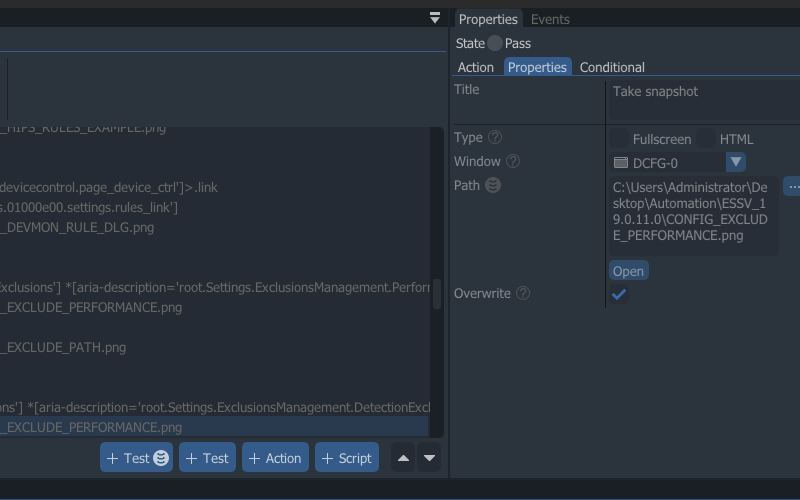
Task: Enable the HTML checkbox
Action: pos(707,139)
